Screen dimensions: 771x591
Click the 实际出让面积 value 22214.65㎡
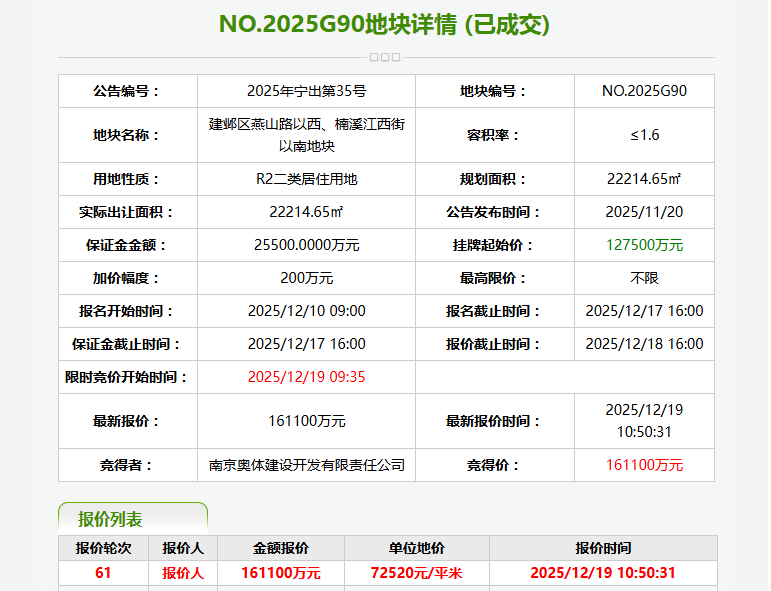306,212
